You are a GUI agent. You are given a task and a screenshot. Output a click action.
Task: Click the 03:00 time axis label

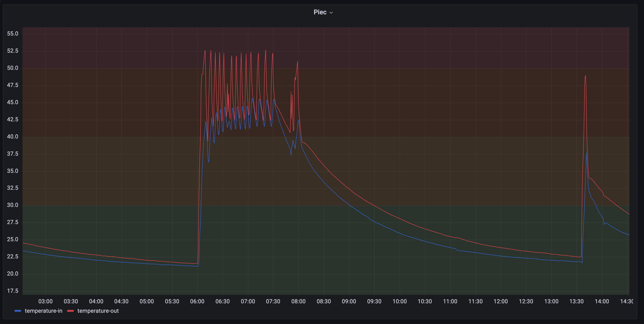coord(46,301)
